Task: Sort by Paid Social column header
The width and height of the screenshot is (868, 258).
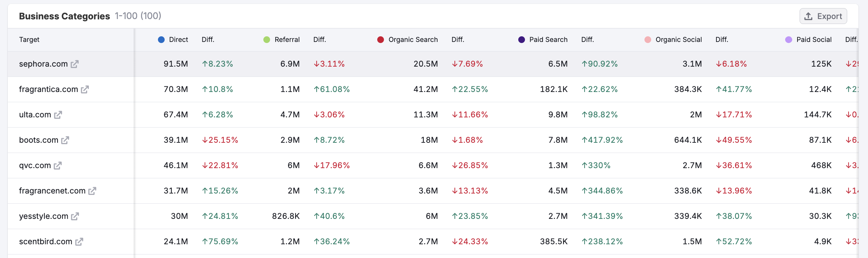Action: pyautogui.click(x=814, y=39)
